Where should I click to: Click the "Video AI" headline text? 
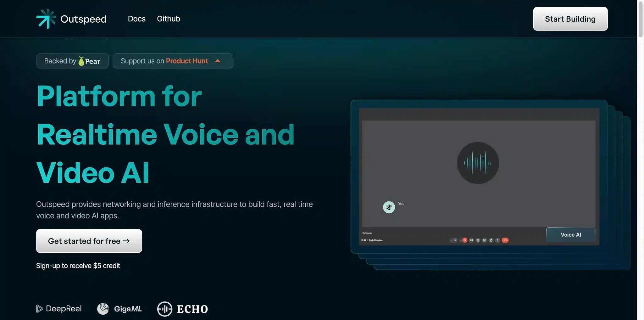point(93,173)
